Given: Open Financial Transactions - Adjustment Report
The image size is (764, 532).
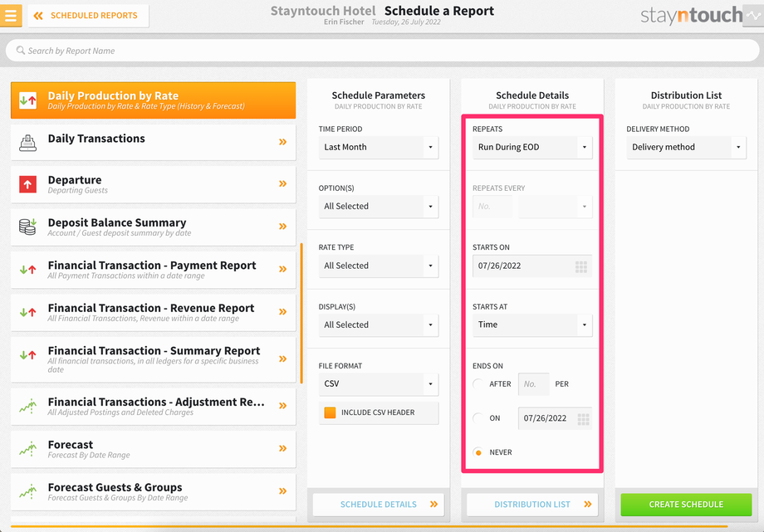Looking at the screenshot, I should 153,407.
